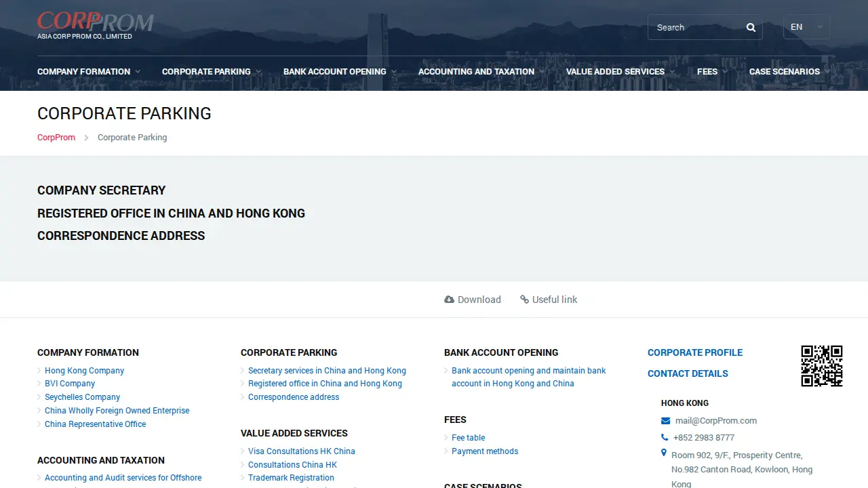Expand the Company Formation menu arrow
This screenshot has width=868, height=488.
pyautogui.click(x=138, y=72)
